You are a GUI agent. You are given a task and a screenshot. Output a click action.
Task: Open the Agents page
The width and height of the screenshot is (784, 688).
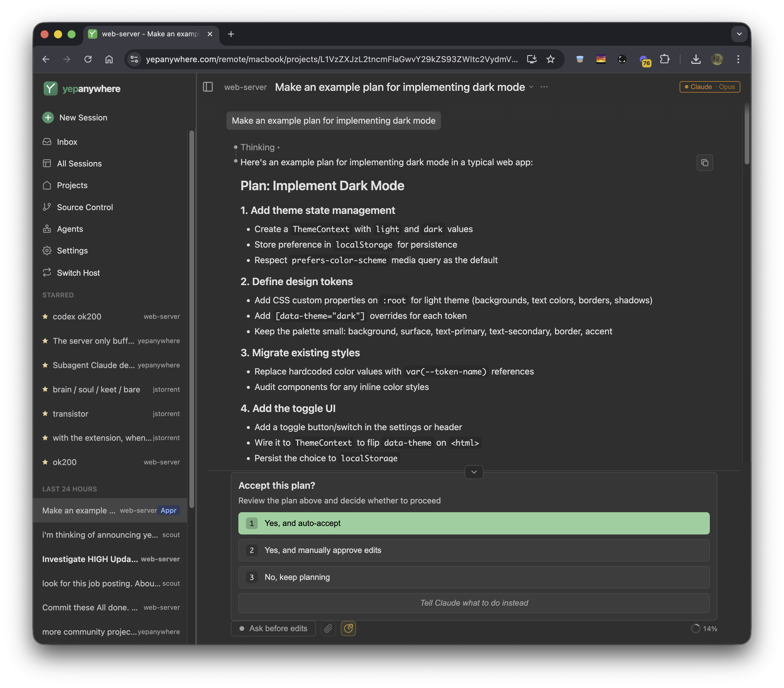tap(70, 229)
